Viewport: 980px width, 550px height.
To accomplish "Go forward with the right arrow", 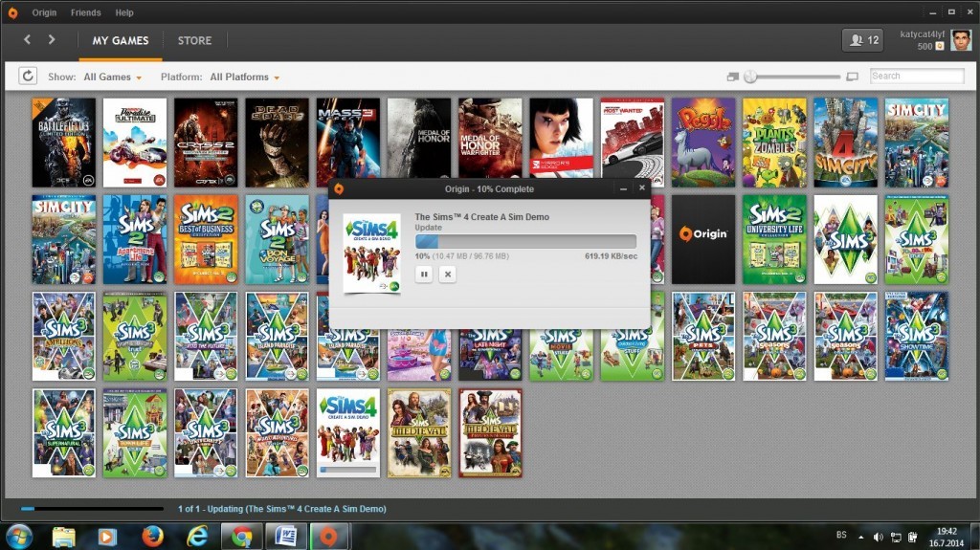I will coord(52,40).
